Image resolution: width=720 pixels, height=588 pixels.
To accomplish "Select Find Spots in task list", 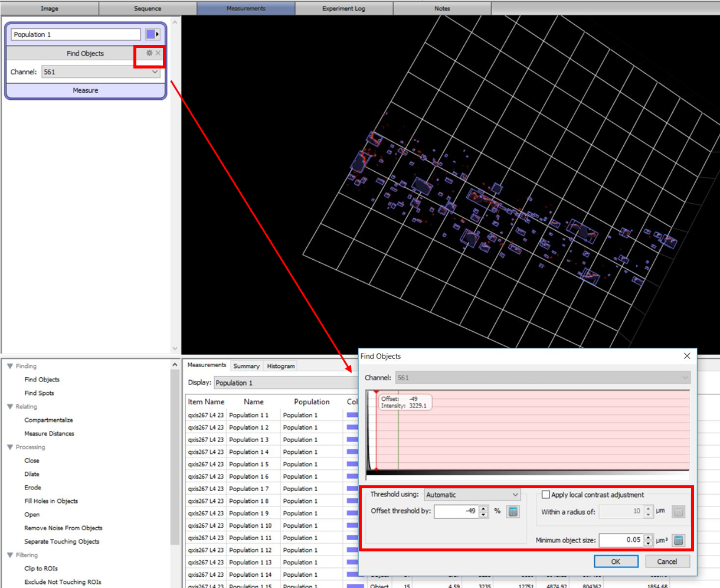I will point(39,393).
